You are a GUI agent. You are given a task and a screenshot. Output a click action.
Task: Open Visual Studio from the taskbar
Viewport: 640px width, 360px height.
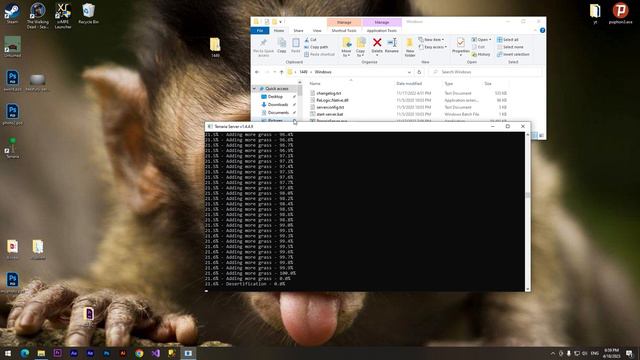(156, 353)
